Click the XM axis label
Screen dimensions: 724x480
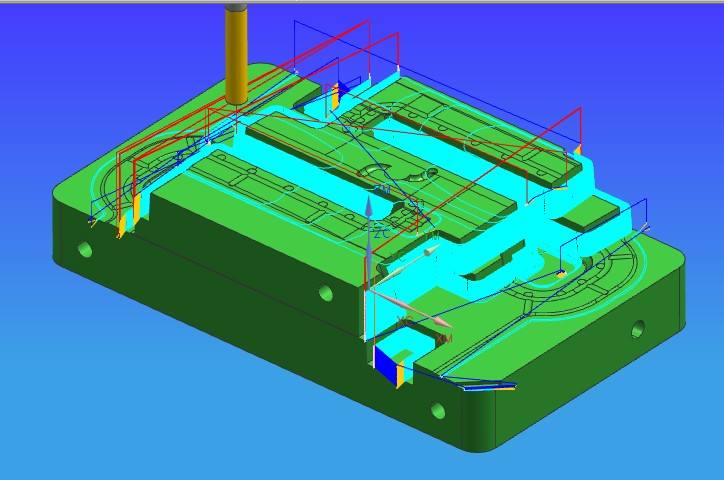pos(445,339)
